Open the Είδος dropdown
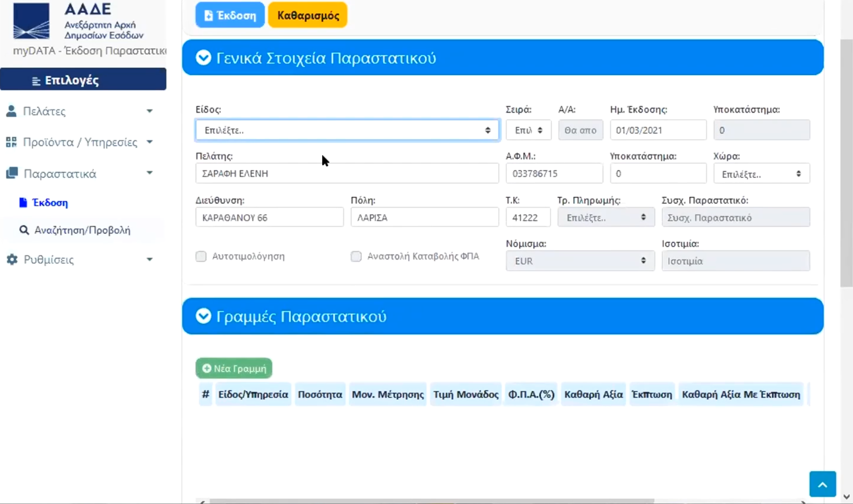 tap(347, 130)
